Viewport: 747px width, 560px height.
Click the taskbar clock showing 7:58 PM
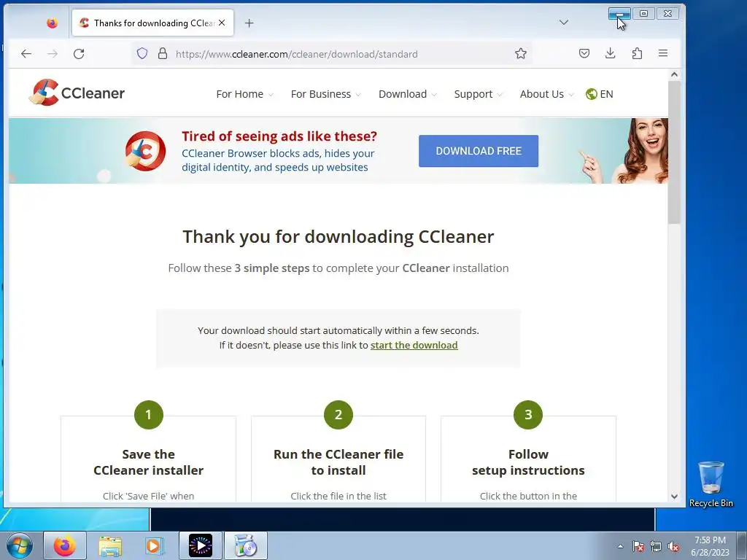point(710,546)
